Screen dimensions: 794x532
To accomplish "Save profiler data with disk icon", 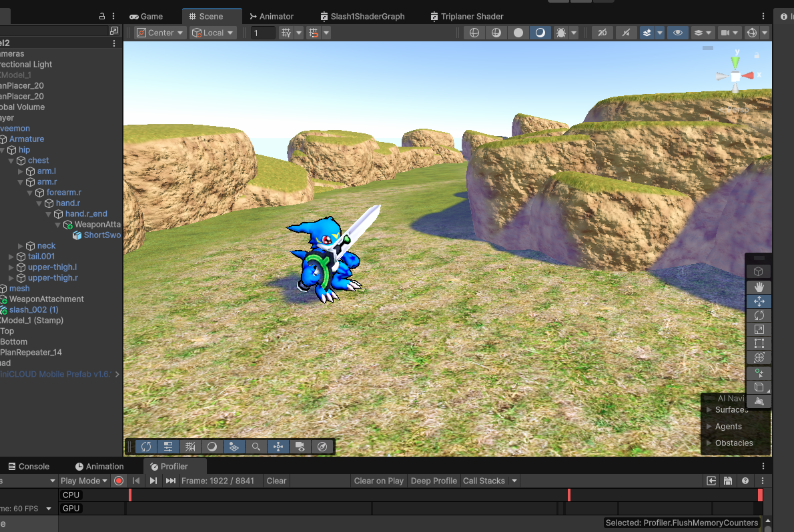I will point(728,481).
